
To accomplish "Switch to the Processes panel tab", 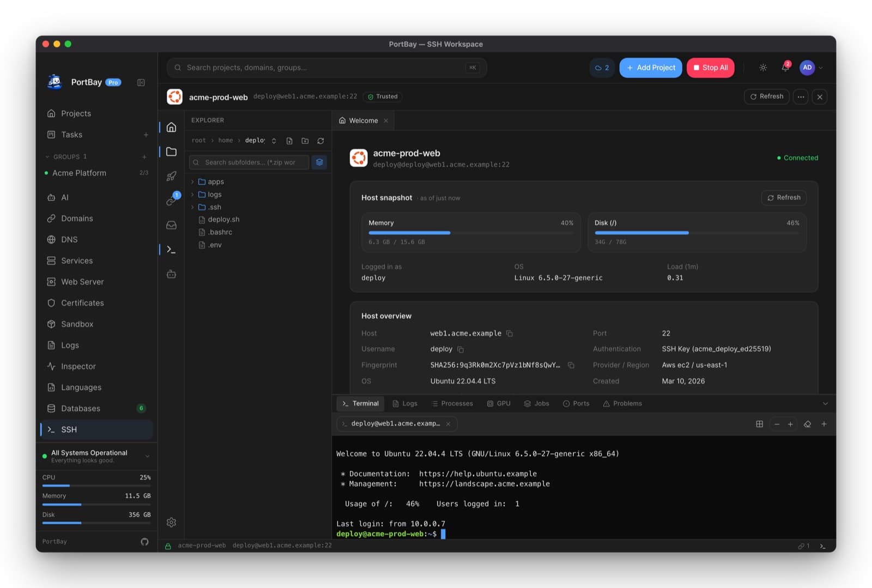I will point(452,404).
